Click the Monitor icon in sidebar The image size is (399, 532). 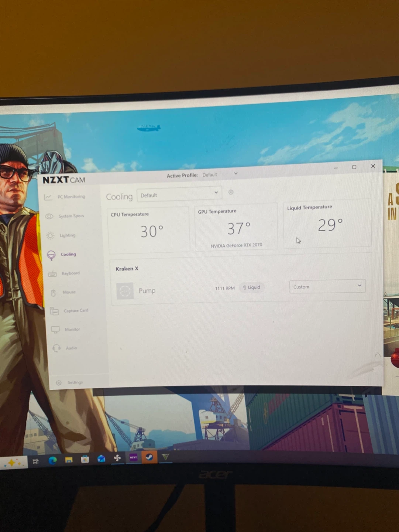tap(55, 330)
